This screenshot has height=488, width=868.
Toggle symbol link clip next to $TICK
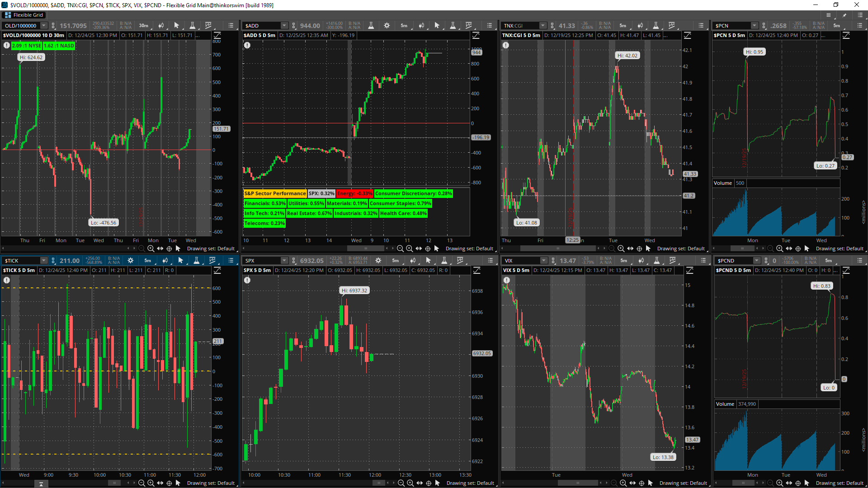(53, 261)
